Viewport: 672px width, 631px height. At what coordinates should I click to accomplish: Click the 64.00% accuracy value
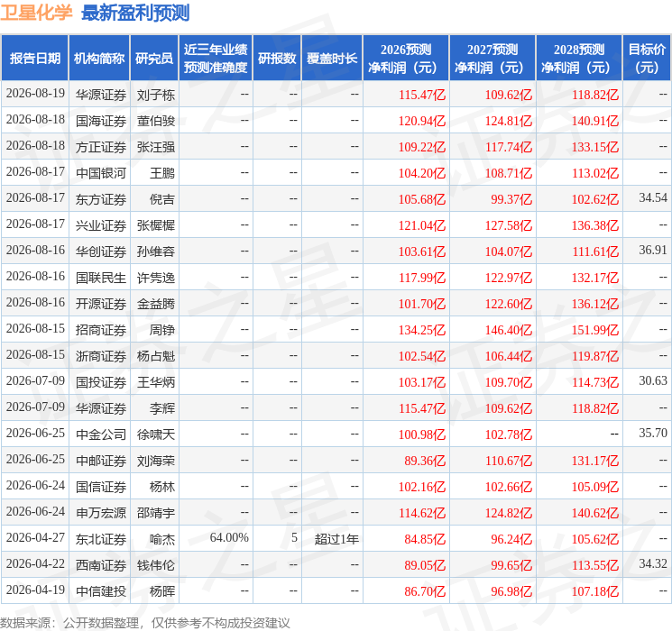point(229,537)
